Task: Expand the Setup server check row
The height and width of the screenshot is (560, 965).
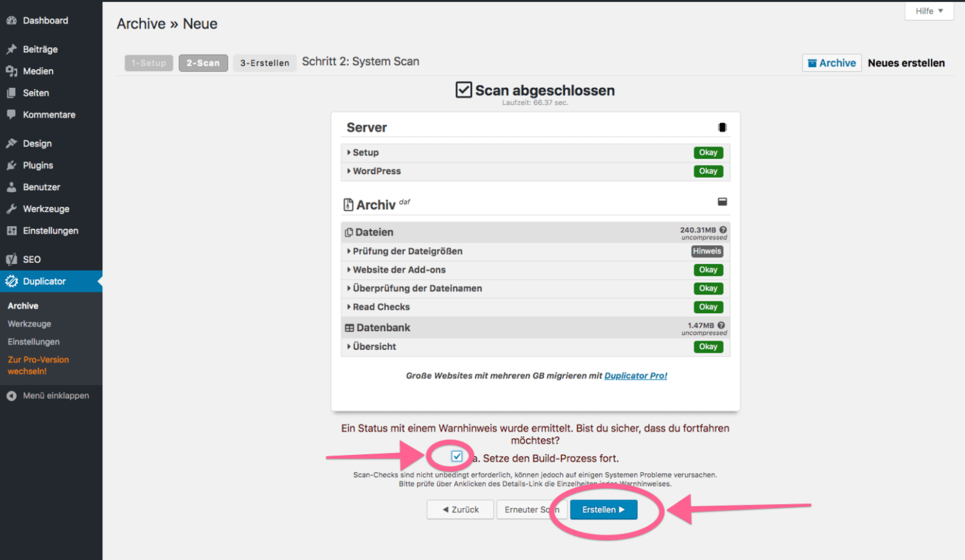Action: (x=365, y=152)
